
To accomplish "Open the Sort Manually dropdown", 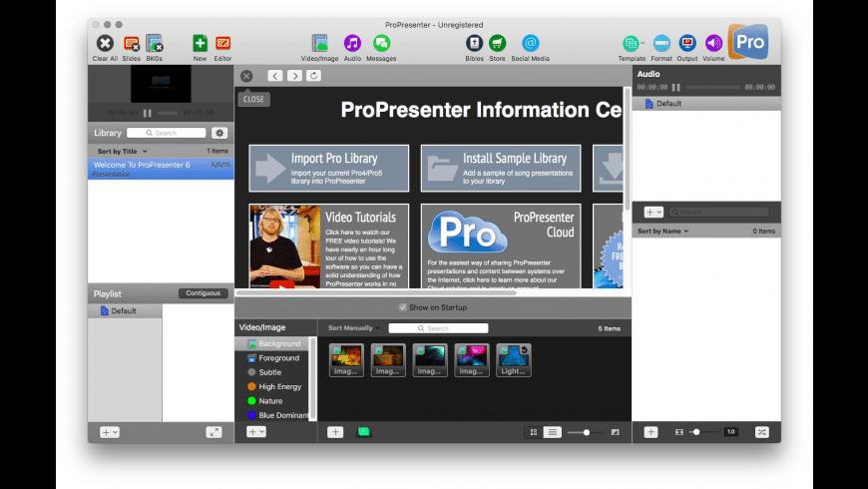I will point(354,328).
